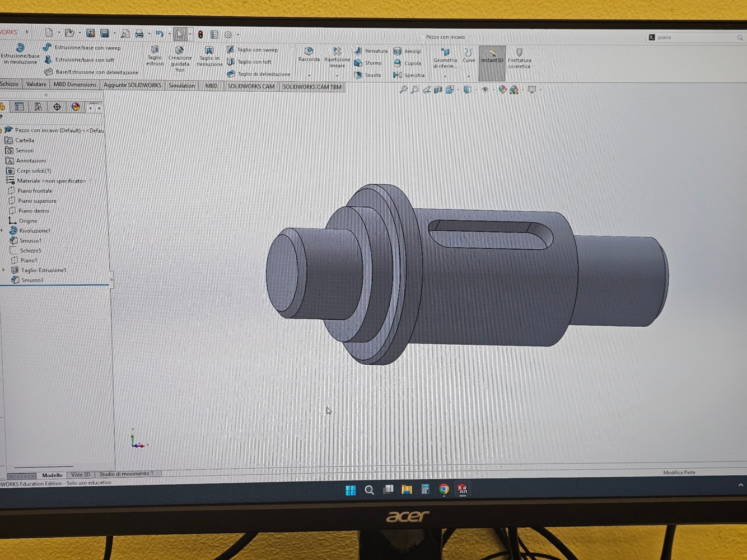
Task: Click the Rebuild traffic light icon
Action: pos(201,35)
